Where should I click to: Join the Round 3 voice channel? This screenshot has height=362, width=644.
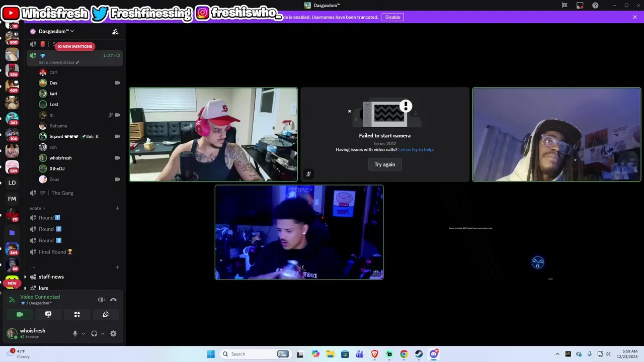(x=74, y=240)
